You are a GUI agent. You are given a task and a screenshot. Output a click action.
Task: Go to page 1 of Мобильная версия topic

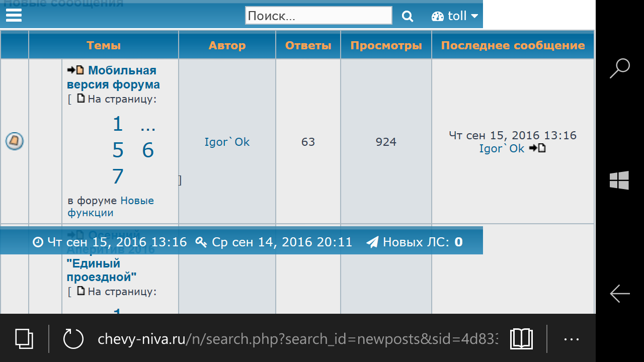point(118,124)
